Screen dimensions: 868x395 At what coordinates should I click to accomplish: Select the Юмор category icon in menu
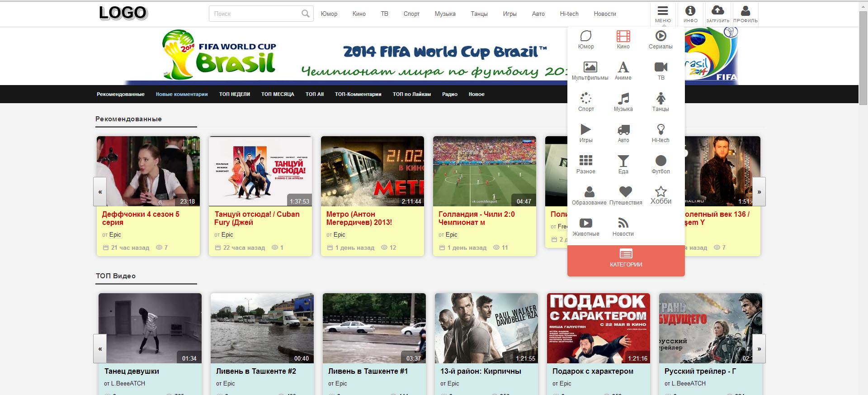[586, 36]
